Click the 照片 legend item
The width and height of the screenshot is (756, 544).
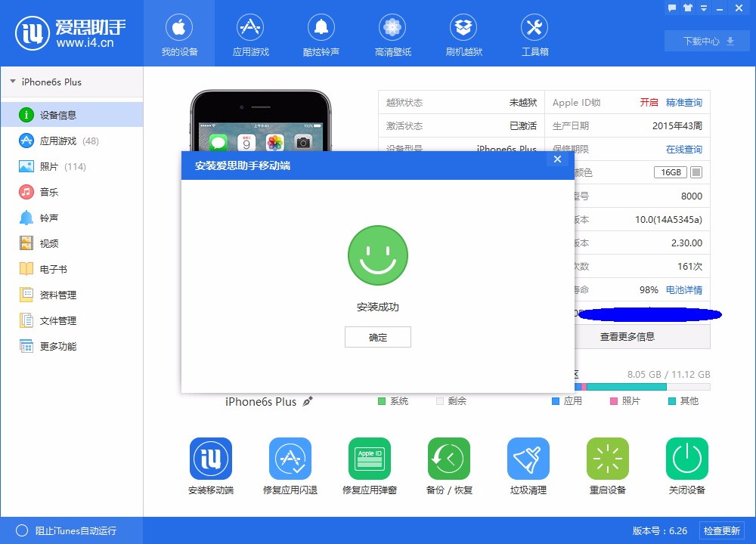pos(625,401)
